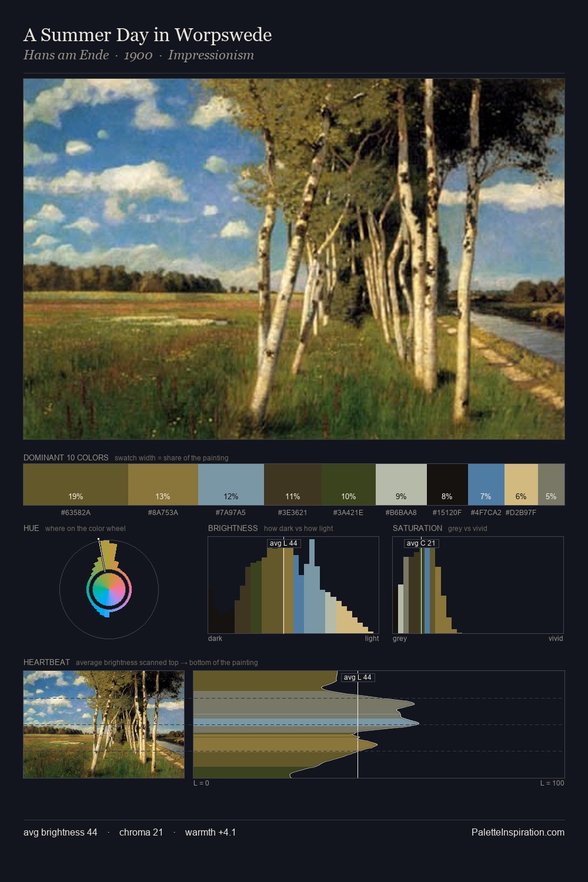The image size is (588, 882).
Task: Click the brightness histogram chart
Action: click(293, 585)
